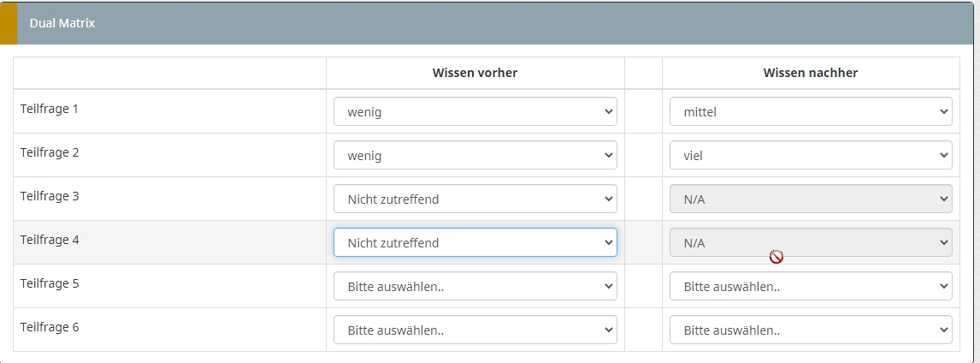Open Teilfrage 1 'Wissen nachher' dropdown showing mittel
Screen dimensions: 980x363
coord(810,111)
